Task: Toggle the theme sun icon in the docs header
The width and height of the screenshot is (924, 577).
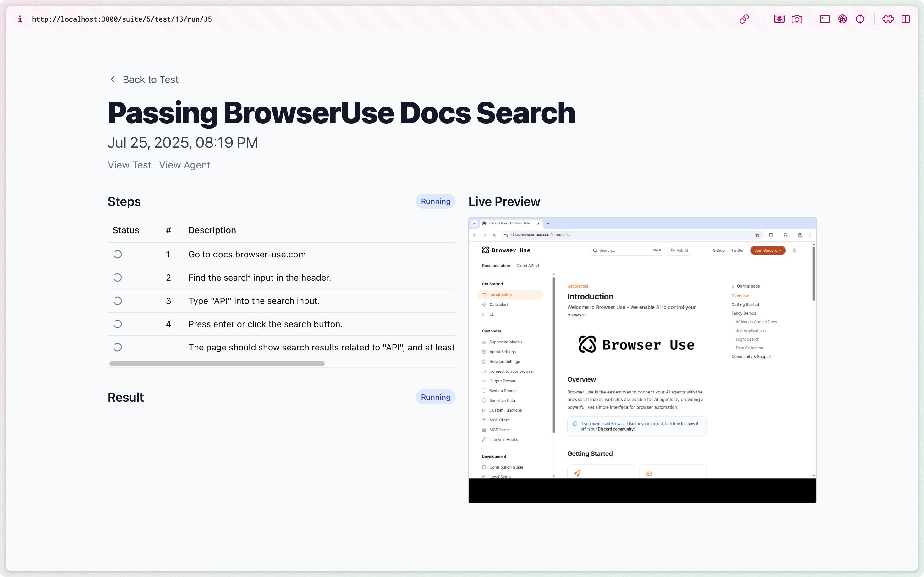Action: tap(795, 250)
